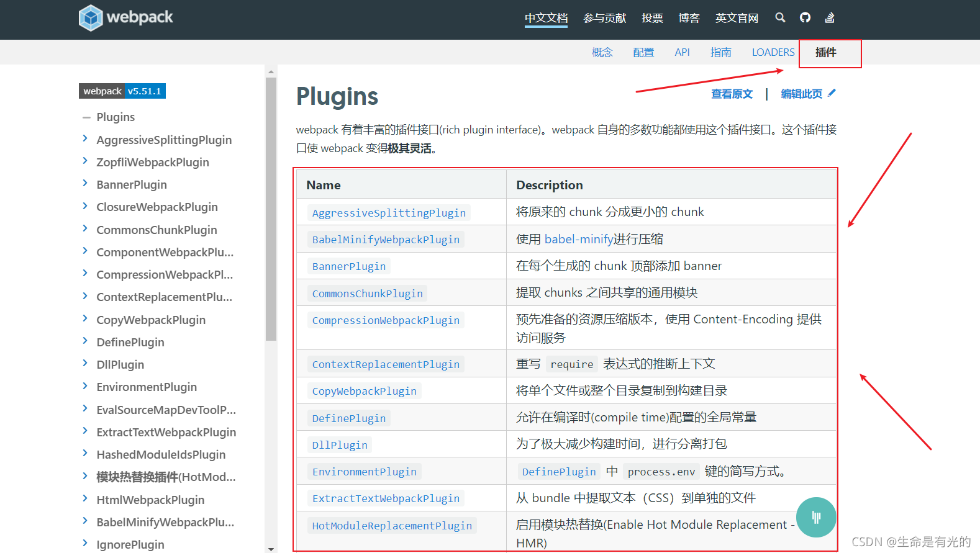Viewport: 980px width, 553px height.
Task: Open CompressionWebpackPlugin link in the table
Action: pyautogui.click(x=386, y=320)
